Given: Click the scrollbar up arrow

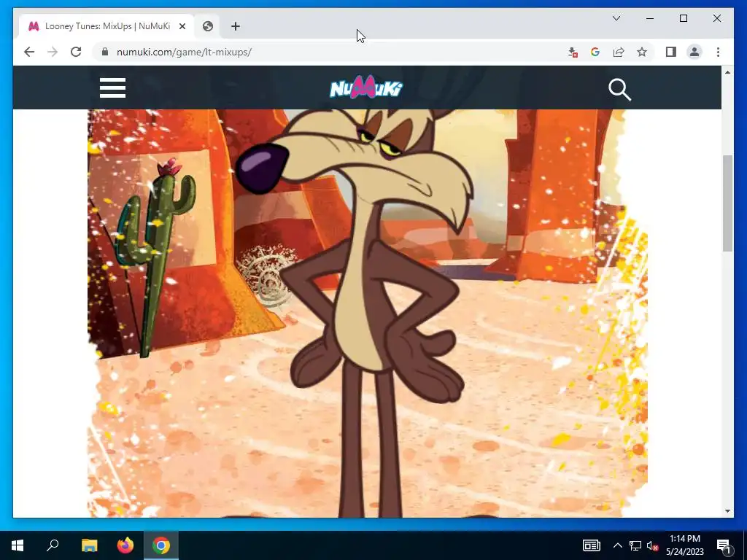Looking at the screenshot, I should click(727, 72).
